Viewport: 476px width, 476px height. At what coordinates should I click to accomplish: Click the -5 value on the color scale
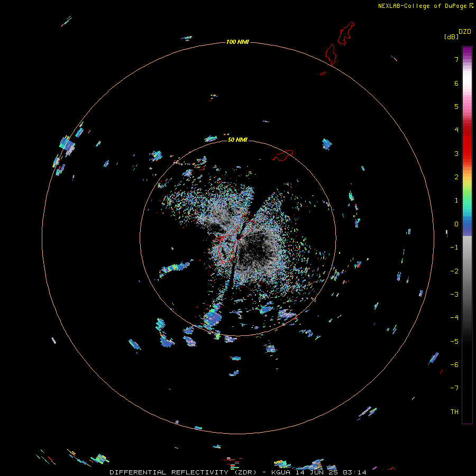click(454, 342)
